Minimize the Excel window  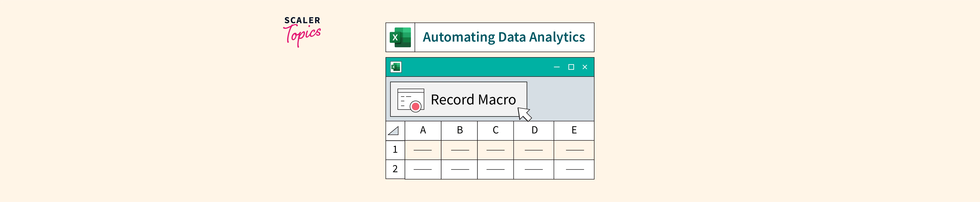(x=557, y=67)
